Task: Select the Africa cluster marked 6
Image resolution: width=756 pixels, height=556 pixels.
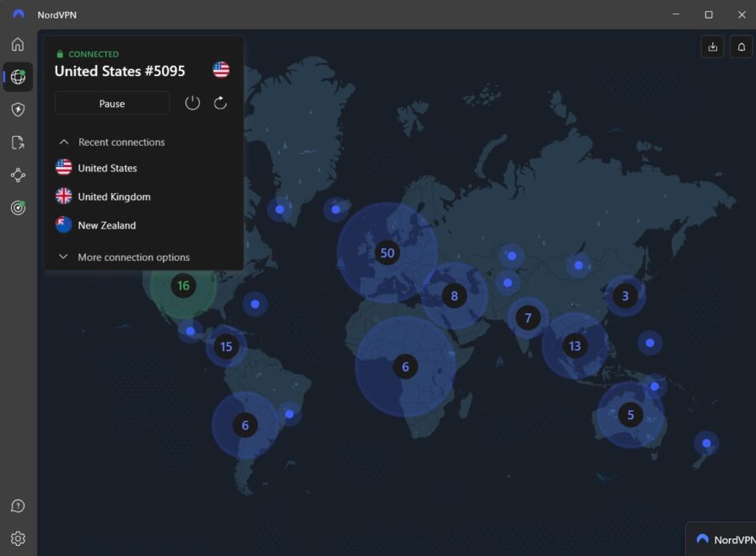Action: 406,366
